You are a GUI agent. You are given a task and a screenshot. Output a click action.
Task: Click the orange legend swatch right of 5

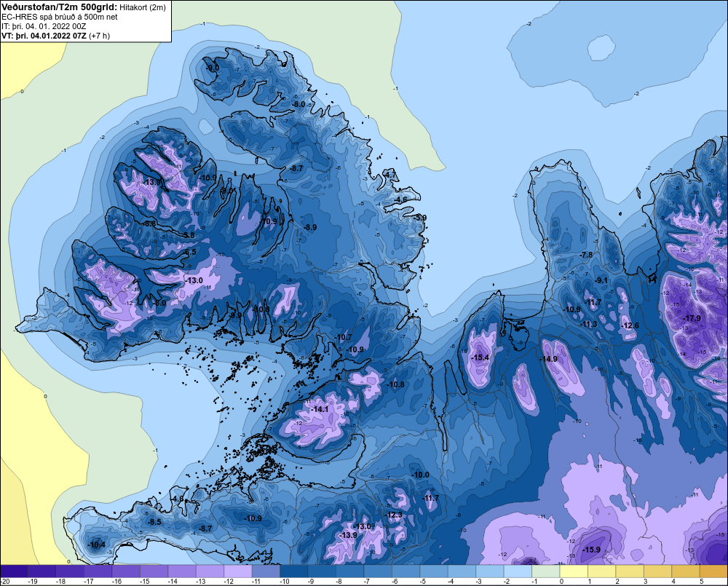[x=713, y=571]
